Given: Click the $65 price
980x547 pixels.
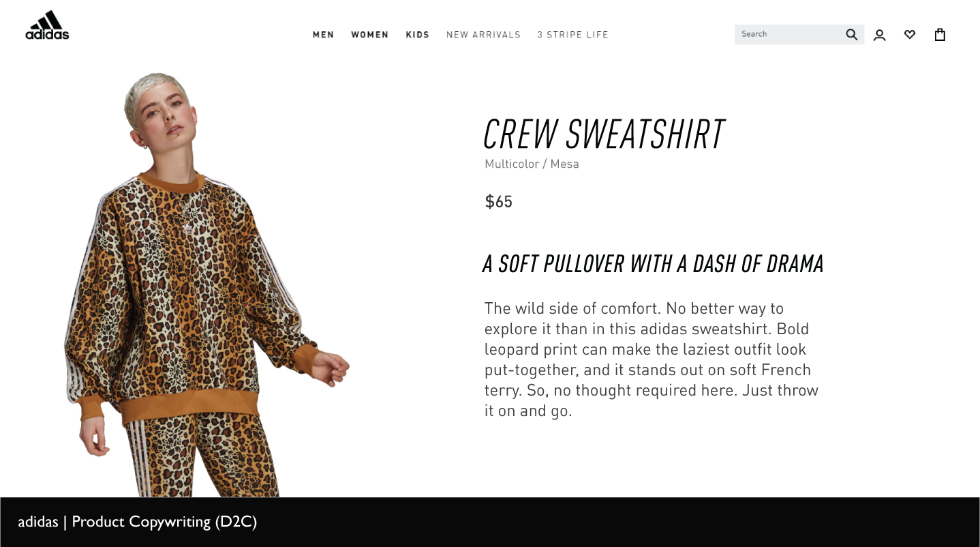Looking at the screenshot, I should click(498, 201).
